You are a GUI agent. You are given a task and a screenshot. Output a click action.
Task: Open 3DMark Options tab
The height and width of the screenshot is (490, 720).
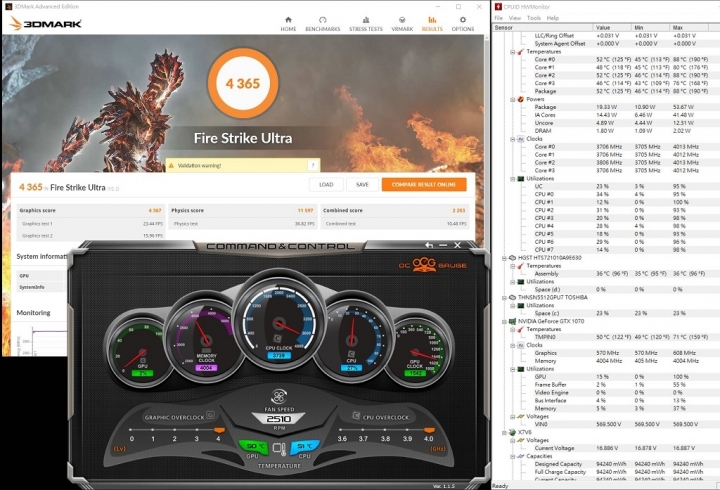click(462, 24)
